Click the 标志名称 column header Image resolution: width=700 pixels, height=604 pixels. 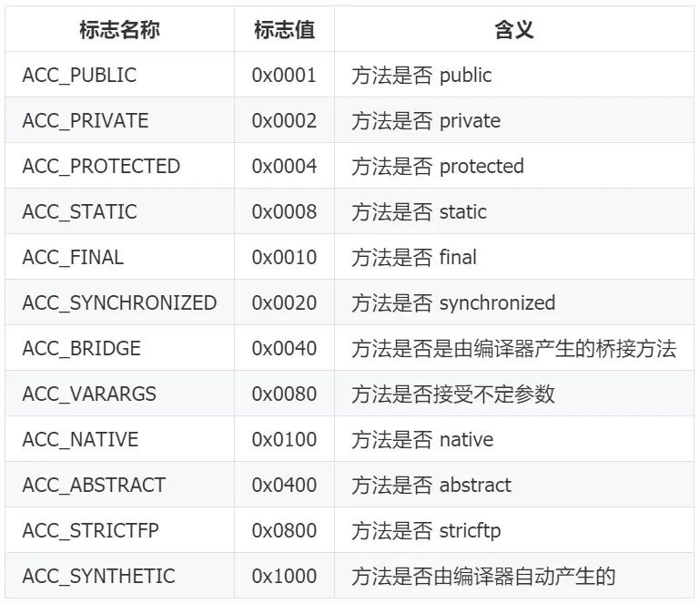[x=119, y=29]
